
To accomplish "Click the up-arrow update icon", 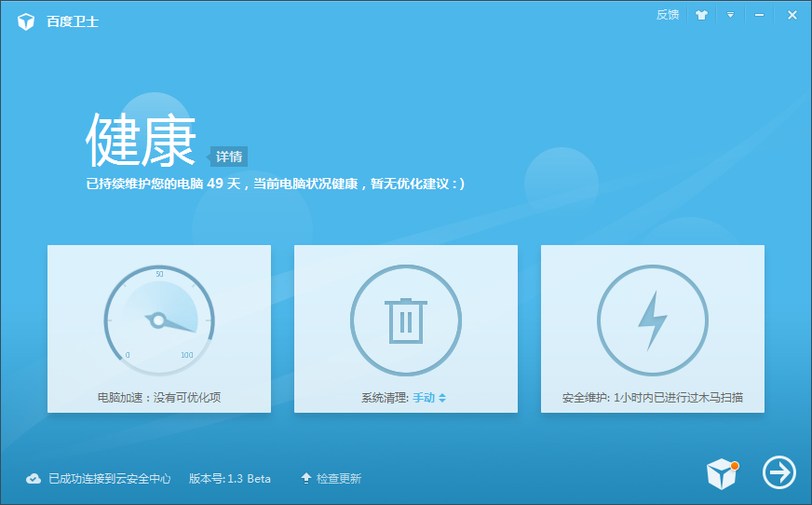I will pos(305,478).
